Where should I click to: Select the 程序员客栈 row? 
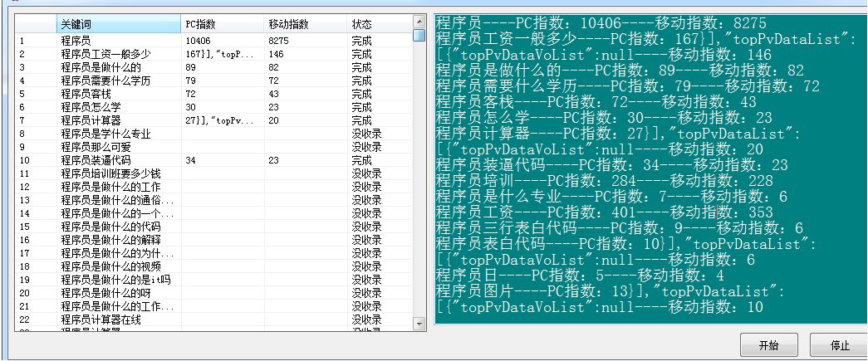86,94
